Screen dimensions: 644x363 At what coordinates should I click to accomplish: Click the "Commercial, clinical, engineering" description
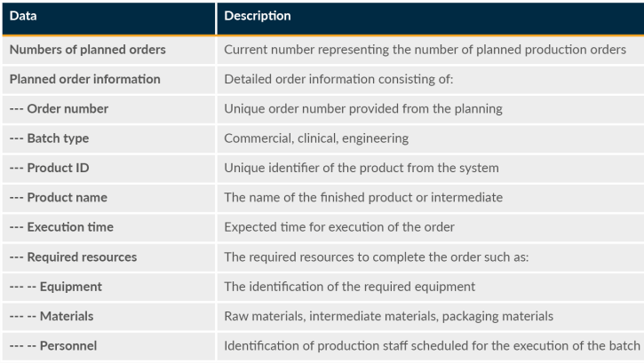click(x=316, y=138)
